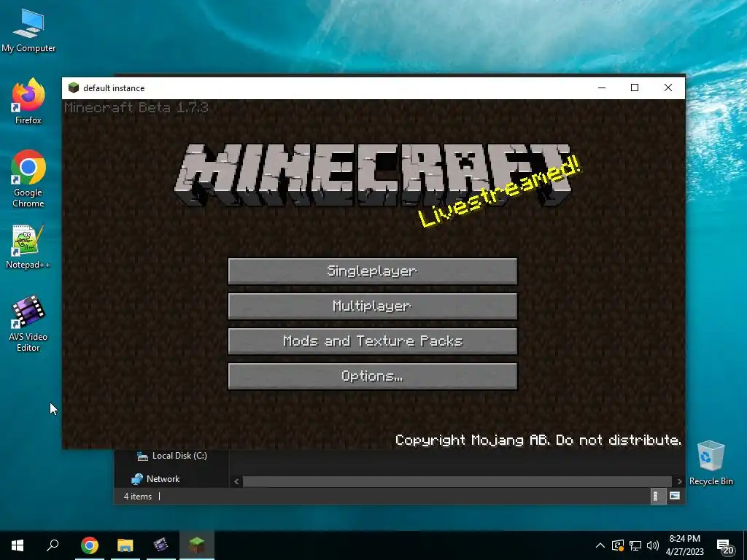This screenshot has width=747, height=560.
Task: Start a Singleplayer game
Action: [373, 271]
